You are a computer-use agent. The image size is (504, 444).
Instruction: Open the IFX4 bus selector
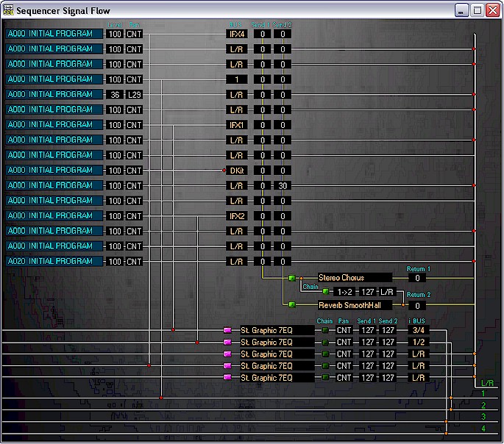(237, 34)
